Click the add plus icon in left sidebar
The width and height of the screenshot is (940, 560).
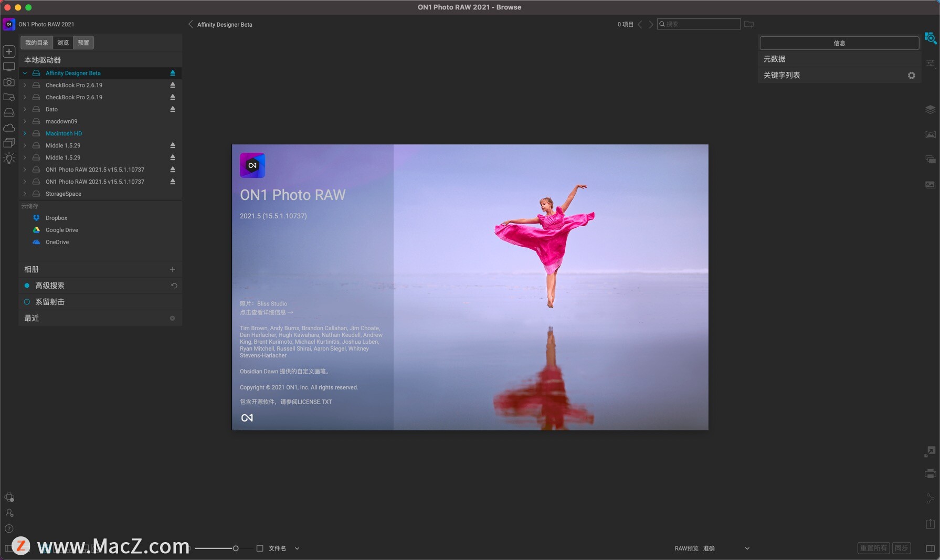9,51
